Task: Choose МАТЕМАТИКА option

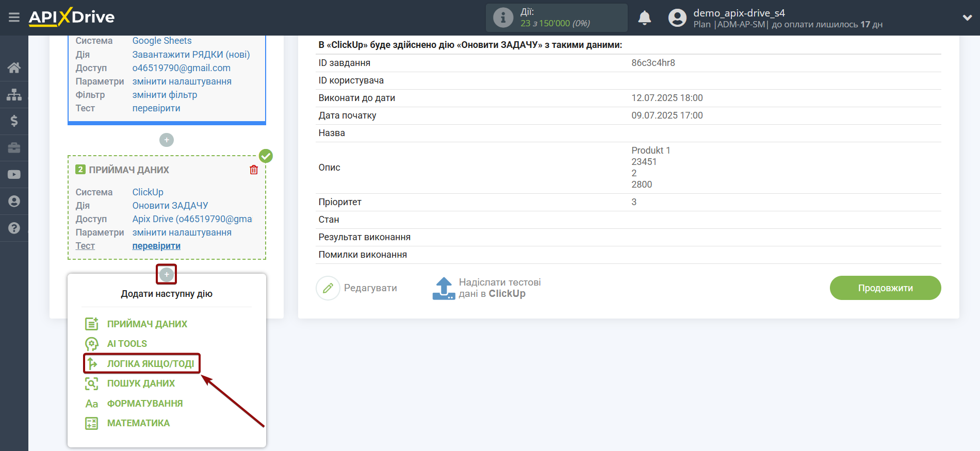Action: [x=138, y=423]
